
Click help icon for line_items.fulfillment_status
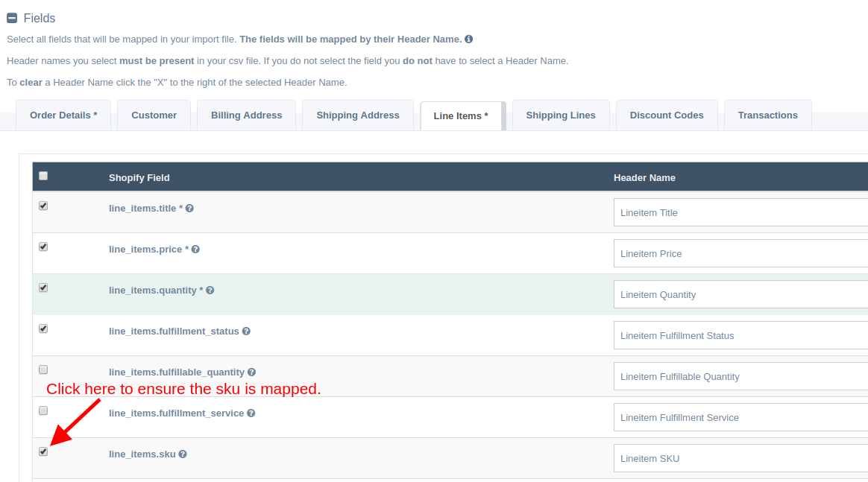246,332
